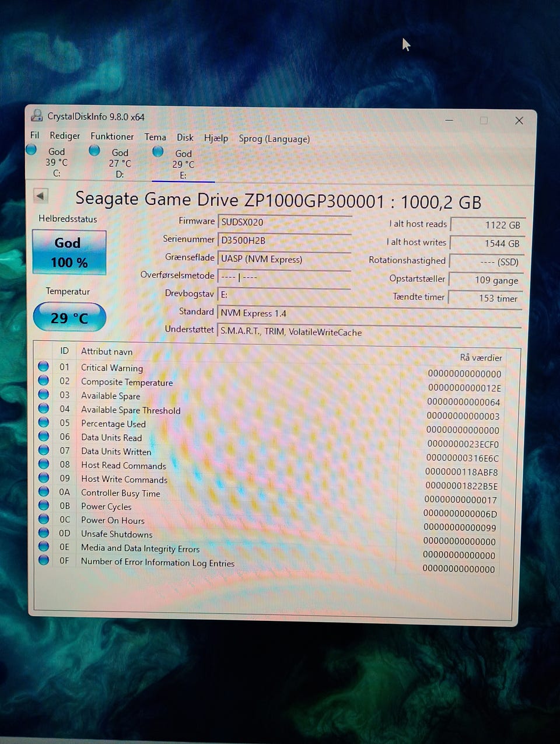Open the Rediger menu
Screen dimensions: 560x744
tap(65, 135)
